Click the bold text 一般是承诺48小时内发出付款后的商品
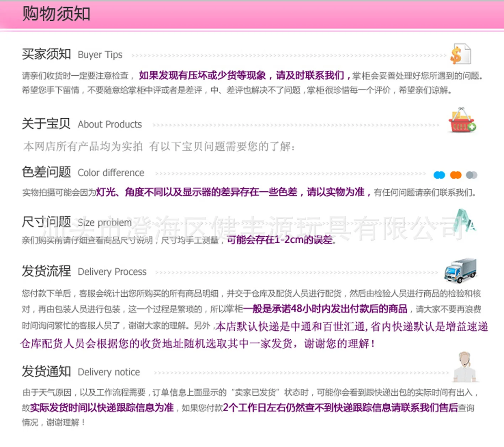Viewport: 504px width, 447px height. (x=325, y=308)
